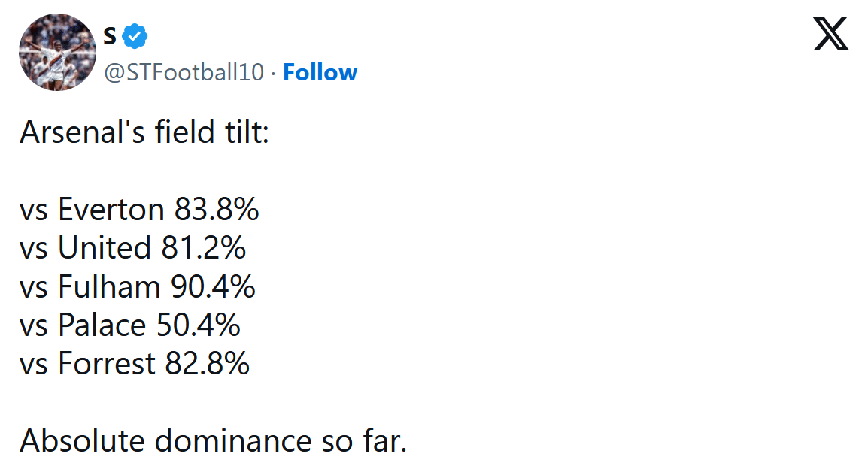Open the @STFootball10 handle link
Image resolution: width=868 pixels, height=463 pixels.
tap(184, 73)
